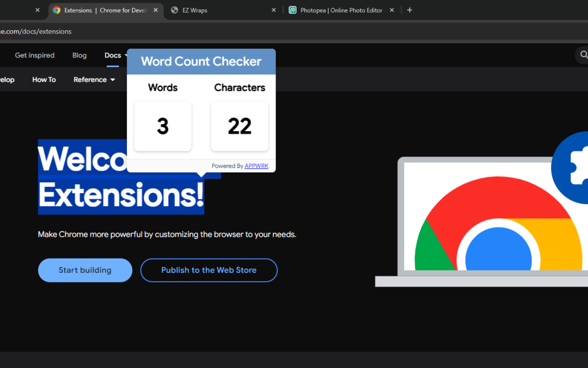Click the Words counter box showing 3
This screenshot has height=368, width=588.
163,126
